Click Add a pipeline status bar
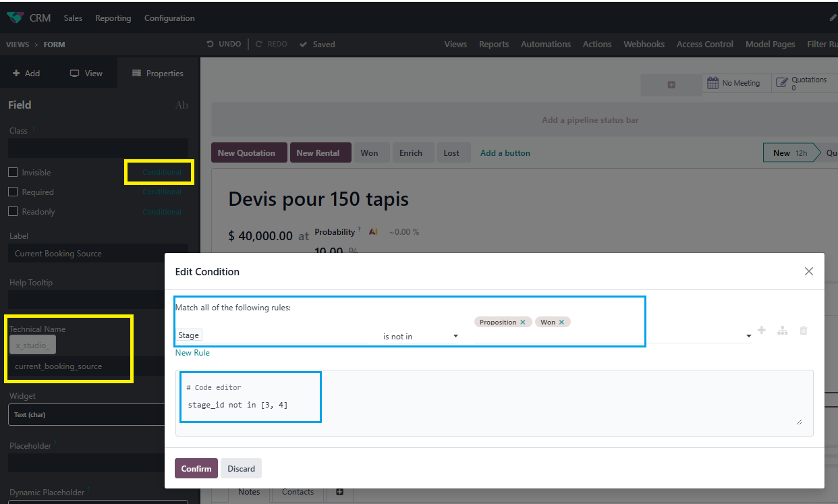Viewport: 838px width, 504px height. pyautogui.click(x=590, y=120)
